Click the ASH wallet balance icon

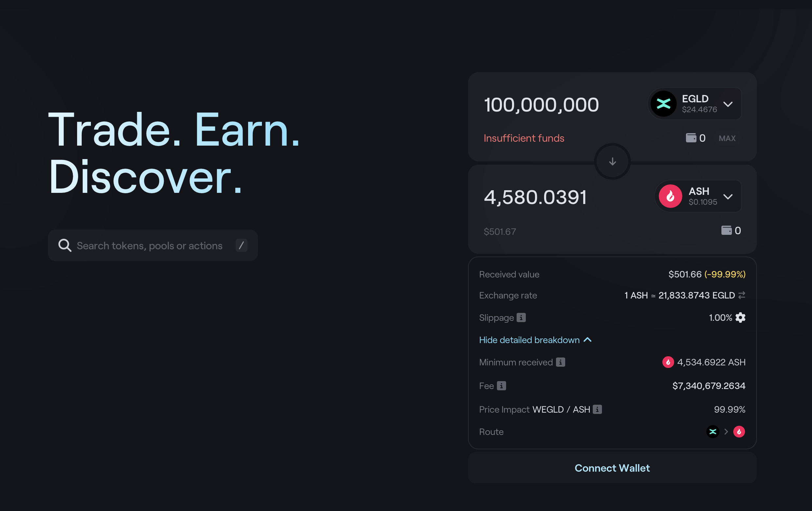coord(726,230)
